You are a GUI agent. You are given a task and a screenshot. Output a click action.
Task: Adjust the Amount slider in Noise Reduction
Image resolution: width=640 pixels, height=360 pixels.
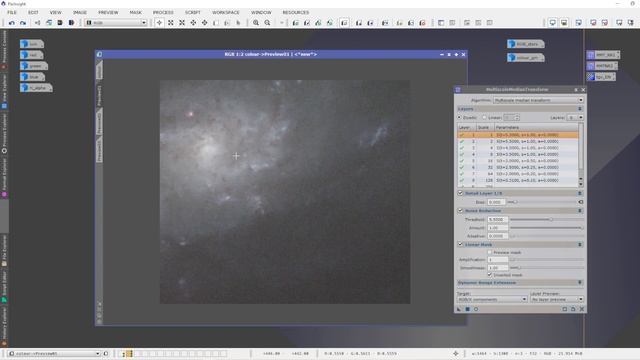coord(547,228)
